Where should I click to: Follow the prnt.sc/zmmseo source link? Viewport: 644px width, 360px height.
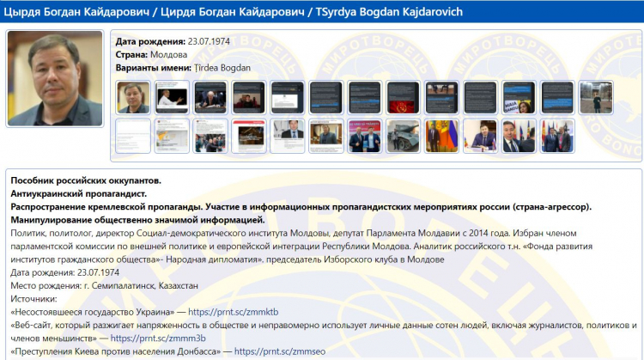point(280,351)
